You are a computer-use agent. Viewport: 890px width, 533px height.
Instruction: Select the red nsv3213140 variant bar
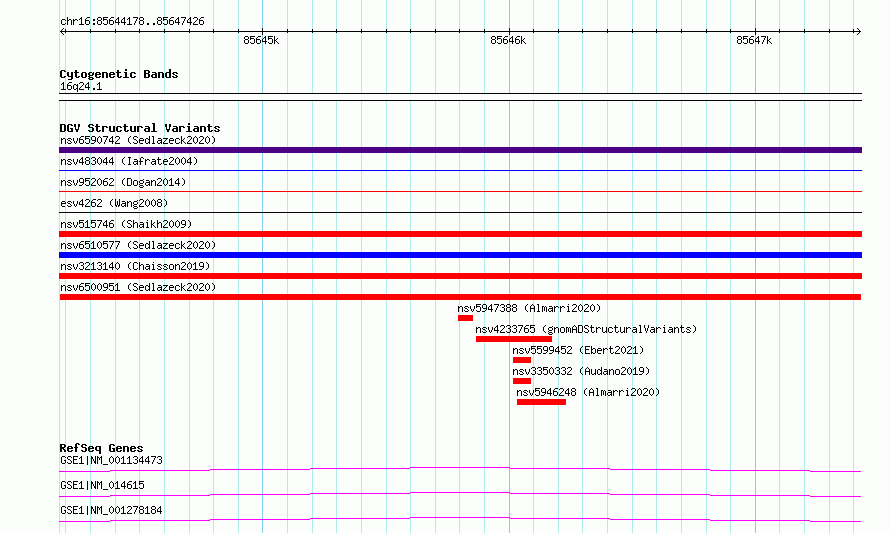(x=460, y=276)
